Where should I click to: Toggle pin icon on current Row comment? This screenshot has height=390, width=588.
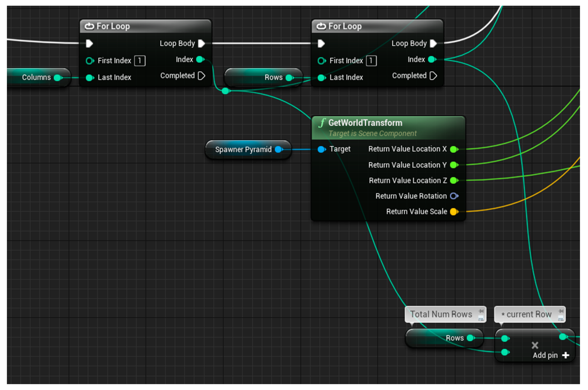561,311
